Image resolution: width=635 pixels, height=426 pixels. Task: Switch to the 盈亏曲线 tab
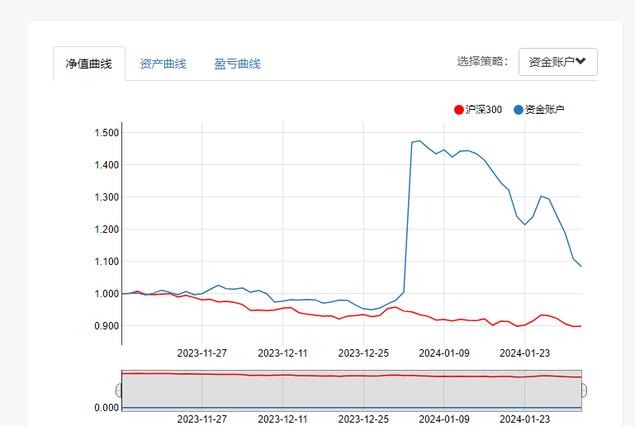coord(237,64)
